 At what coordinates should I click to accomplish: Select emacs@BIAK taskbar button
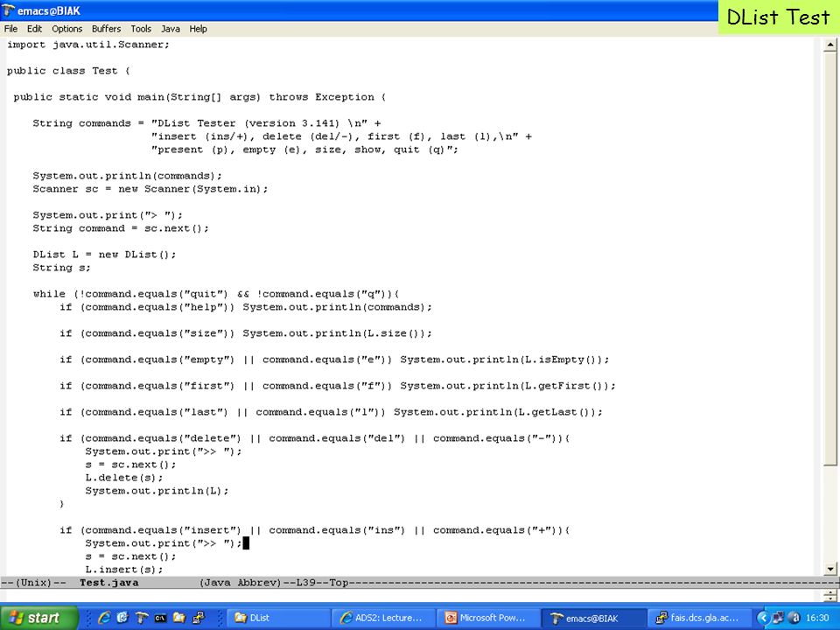[593, 618]
